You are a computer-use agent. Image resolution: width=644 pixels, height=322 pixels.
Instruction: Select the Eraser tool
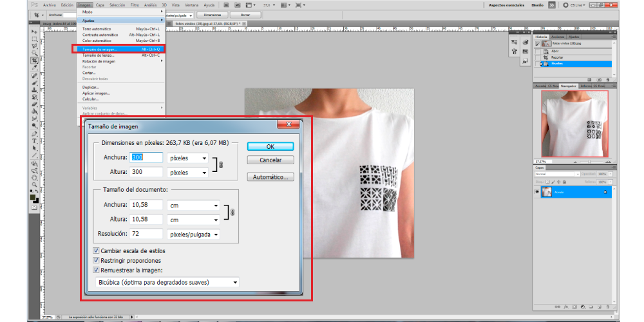[35, 104]
